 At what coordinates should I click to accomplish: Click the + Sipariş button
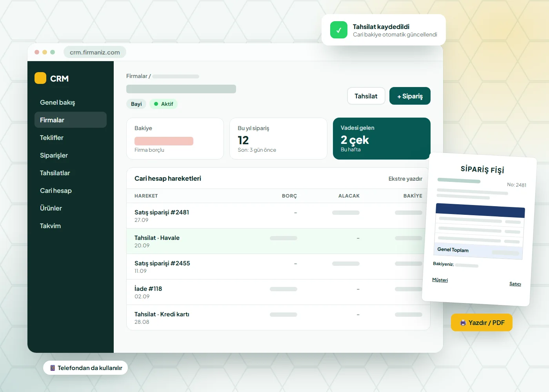pyautogui.click(x=410, y=96)
